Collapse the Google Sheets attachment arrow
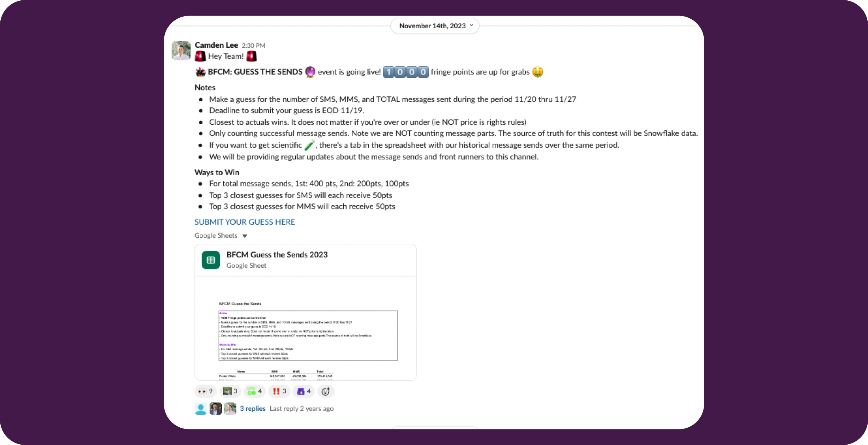This screenshot has width=868, height=445. [245, 236]
